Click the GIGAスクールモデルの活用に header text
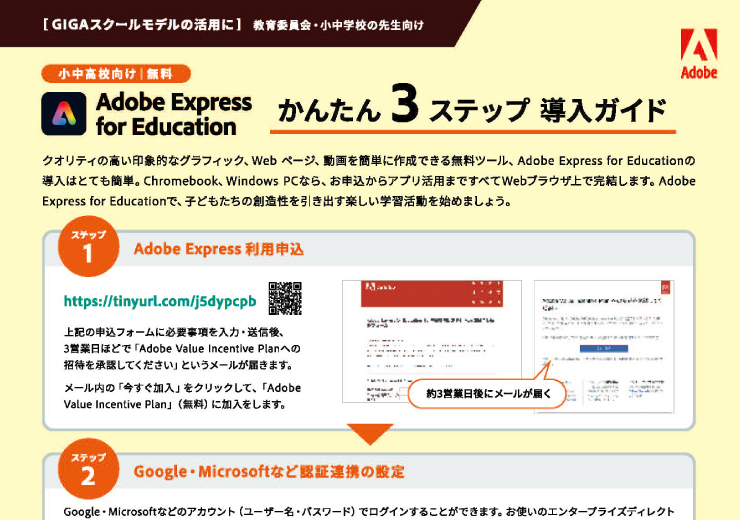 pyautogui.click(x=142, y=24)
